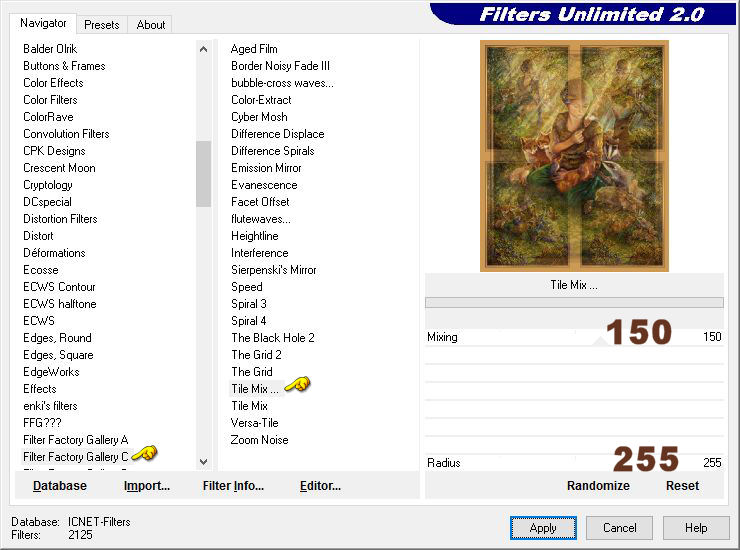The width and height of the screenshot is (740, 550).
Task: Choose the Tile Mix ... filter
Action: click(x=255, y=389)
